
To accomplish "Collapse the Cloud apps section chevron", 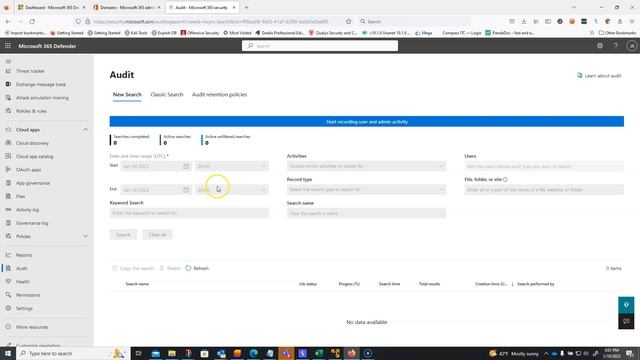I will coord(85,129).
